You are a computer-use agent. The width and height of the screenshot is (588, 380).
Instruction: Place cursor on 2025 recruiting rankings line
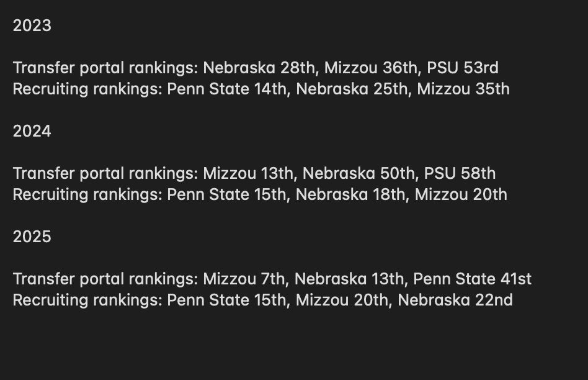click(x=263, y=301)
